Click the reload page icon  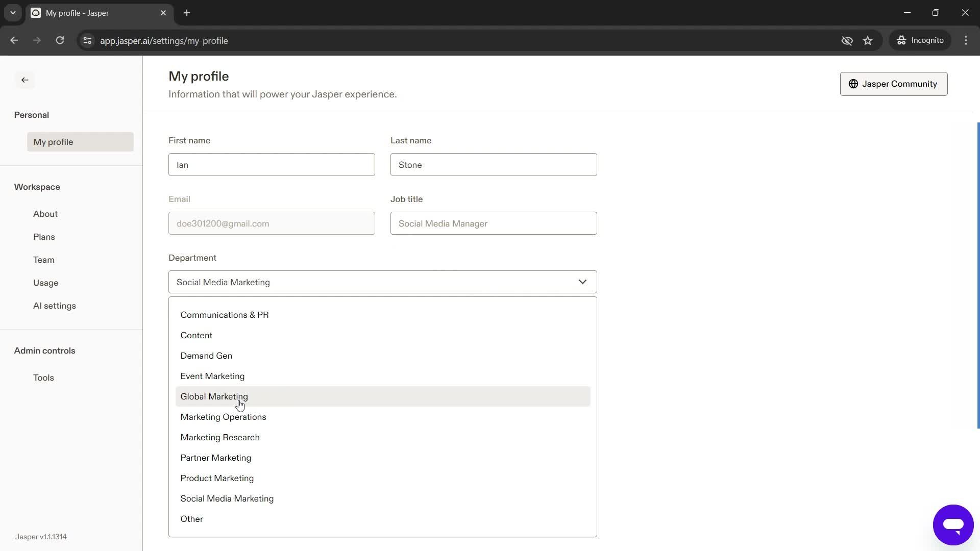(61, 40)
